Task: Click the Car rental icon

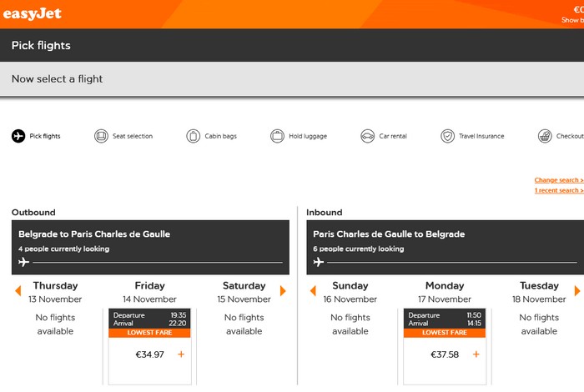Action: point(368,136)
